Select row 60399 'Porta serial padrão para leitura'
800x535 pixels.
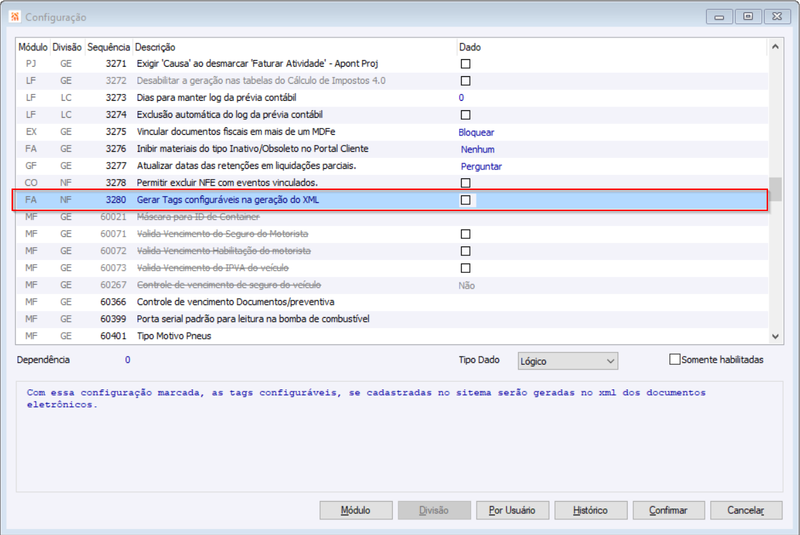(391, 319)
